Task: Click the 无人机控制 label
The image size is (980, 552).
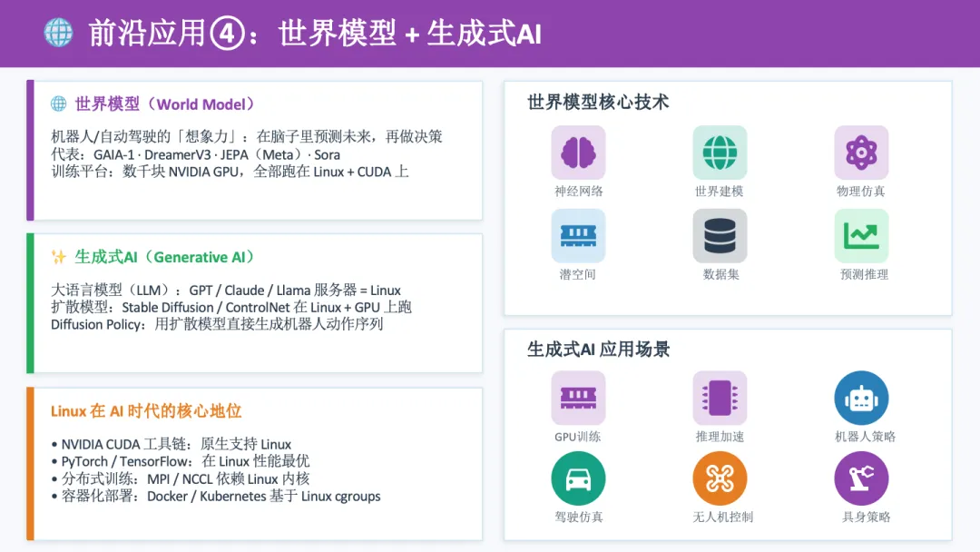Action: [x=722, y=517]
